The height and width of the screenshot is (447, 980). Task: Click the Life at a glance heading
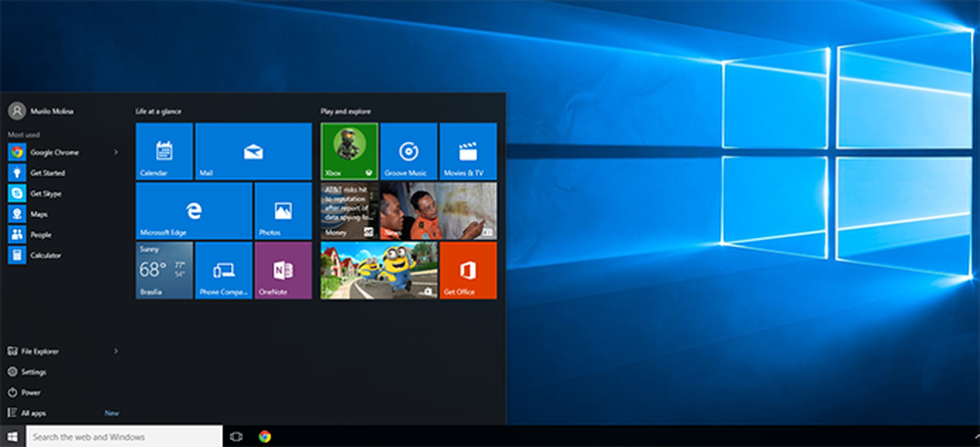(158, 112)
